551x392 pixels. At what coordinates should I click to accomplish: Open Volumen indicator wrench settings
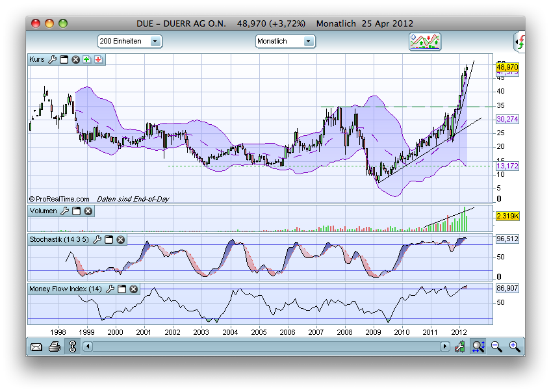(x=65, y=211)
